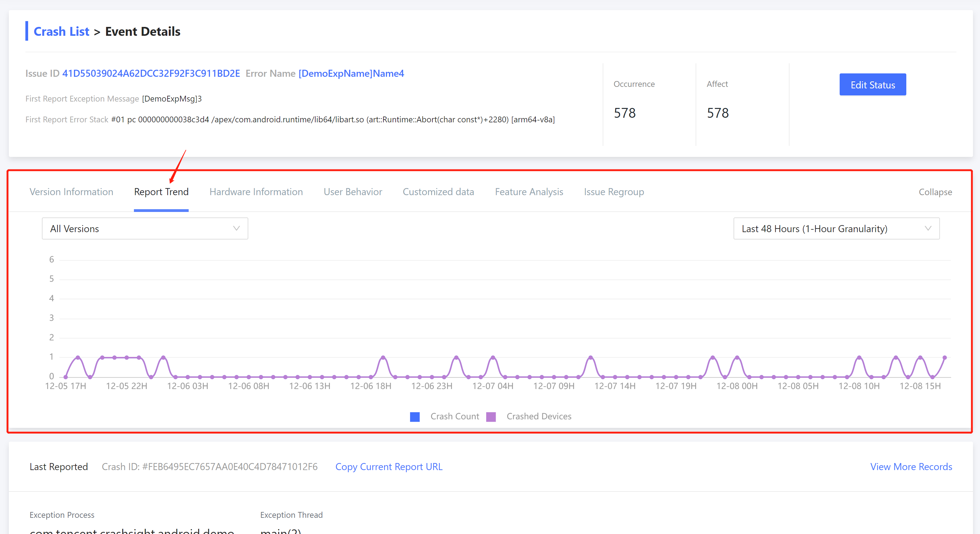View the Feature Analysis tab
980x534 pixels.
(529, 192)
